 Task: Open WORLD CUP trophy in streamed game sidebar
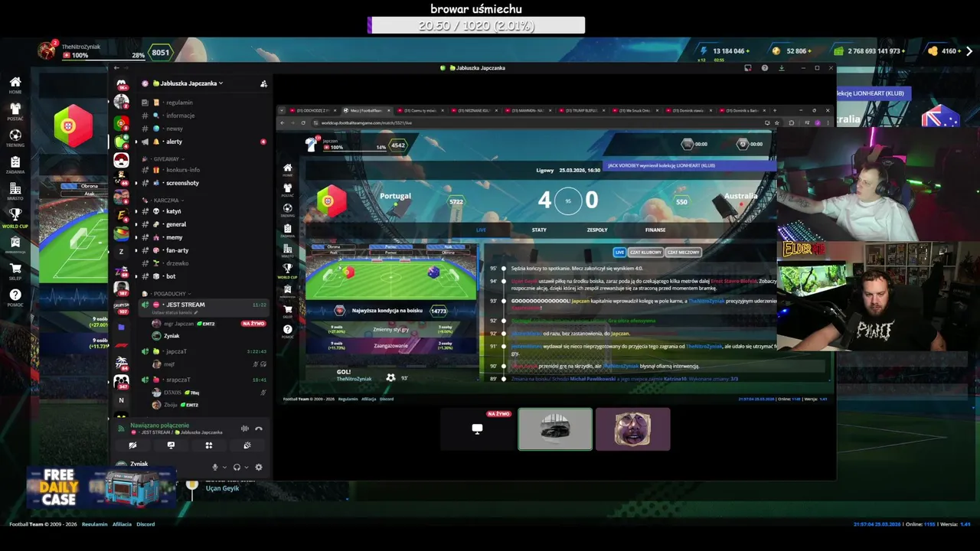tap(287, 269)
